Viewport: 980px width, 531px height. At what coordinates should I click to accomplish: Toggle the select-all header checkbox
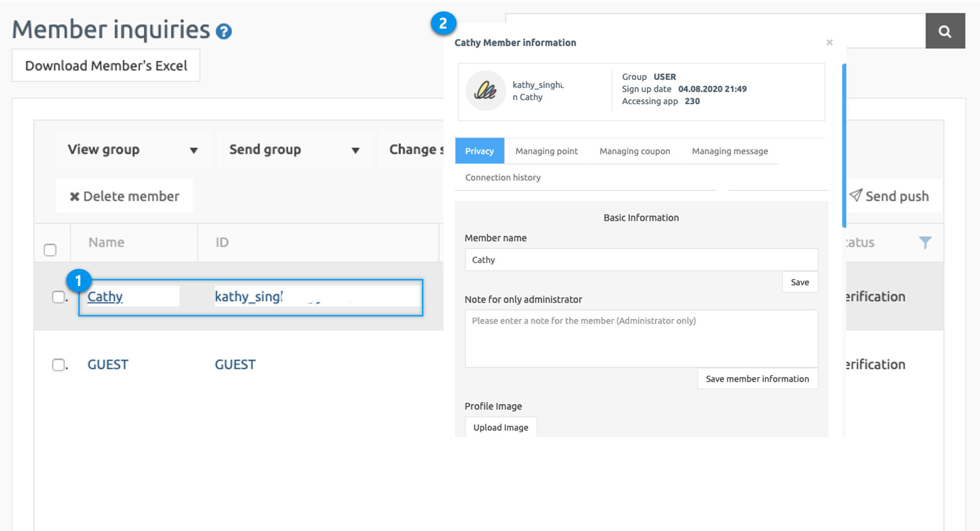click(50, 250)
